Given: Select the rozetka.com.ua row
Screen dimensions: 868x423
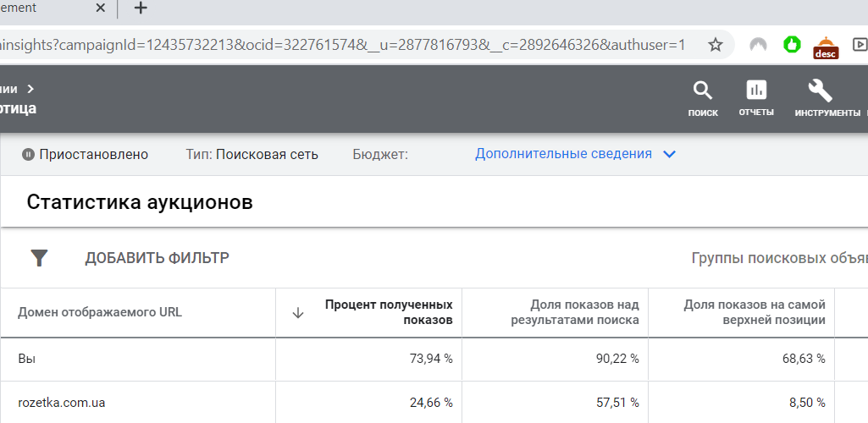Looking at the screenshot, I should [x=62, y=403].
